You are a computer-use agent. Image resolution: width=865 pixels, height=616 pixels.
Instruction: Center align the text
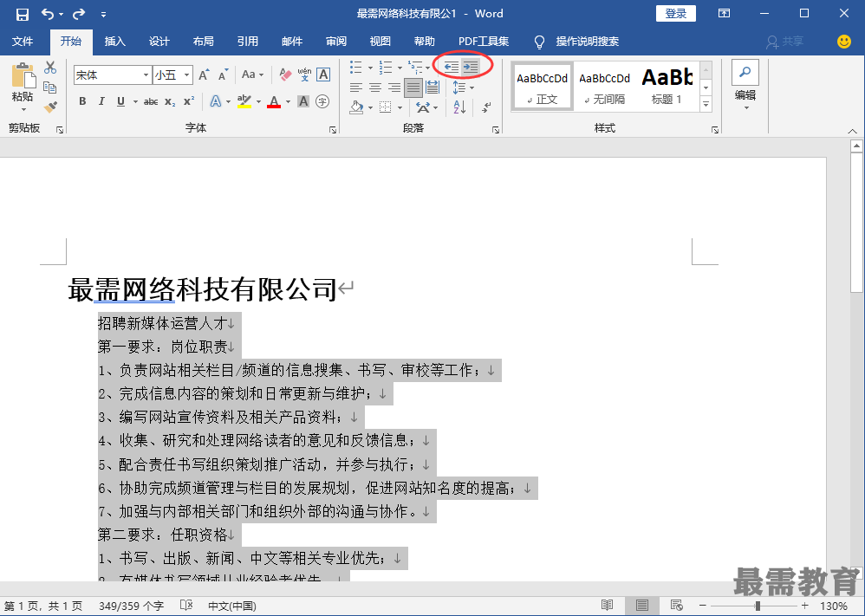[375, 88]
